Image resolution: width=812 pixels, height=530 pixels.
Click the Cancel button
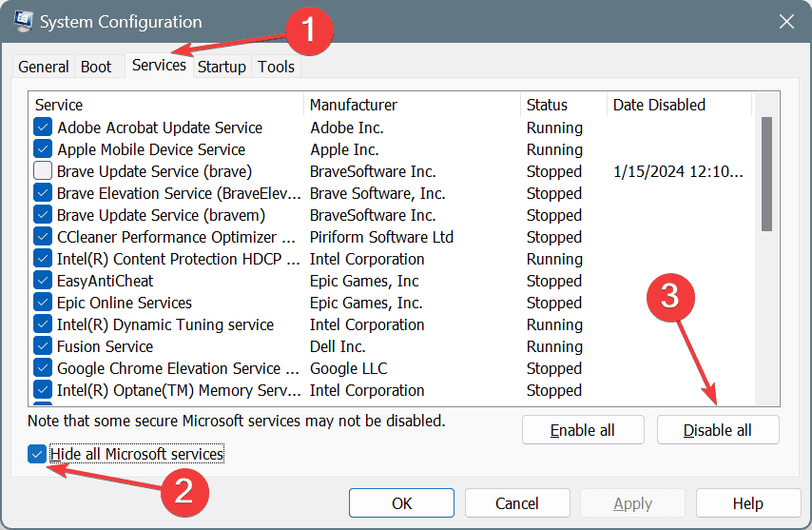pos(517,503)
